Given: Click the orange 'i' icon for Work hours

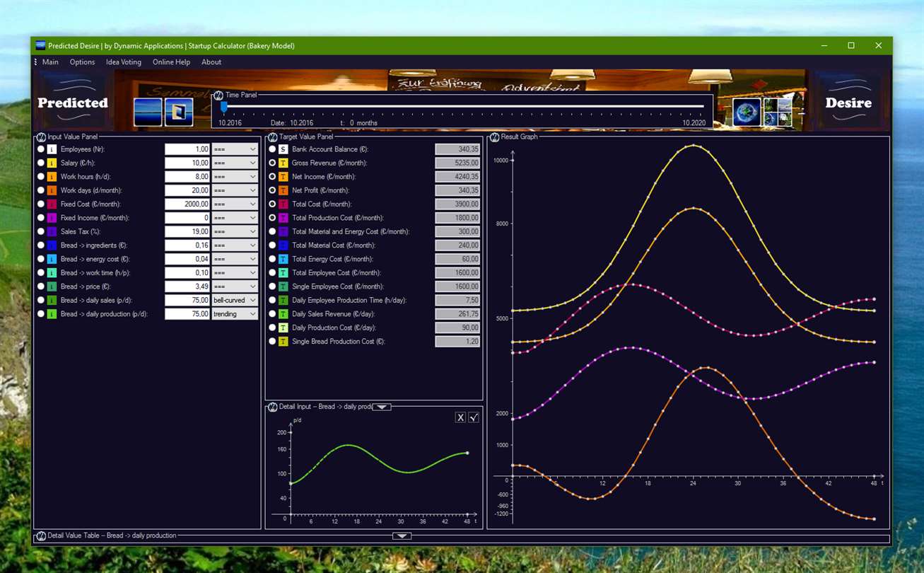Looking at the screenshot, I should click(52, 177).
